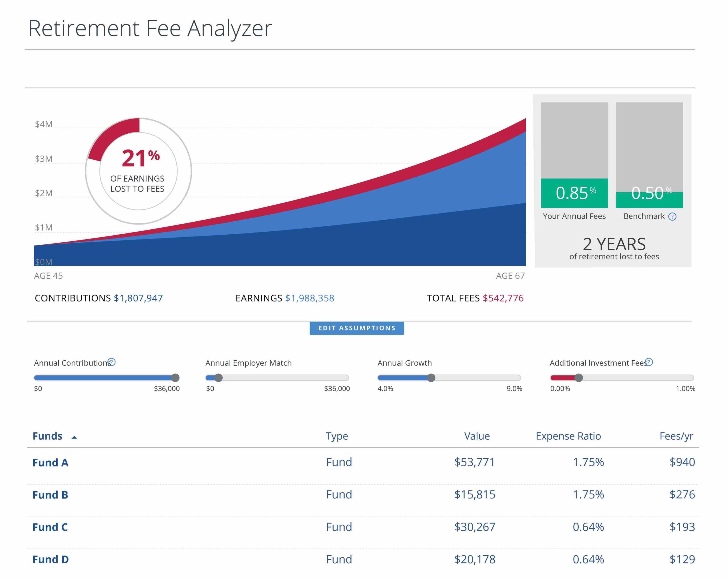
Task: Click the 1.00% maximum investment fees label
Action: (685, 388)
